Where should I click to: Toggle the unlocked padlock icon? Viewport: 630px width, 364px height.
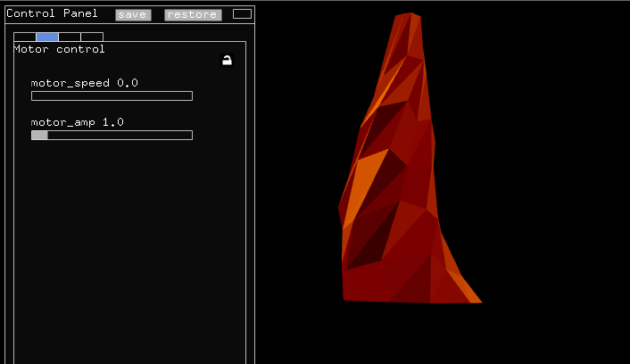tap(227, 61)
